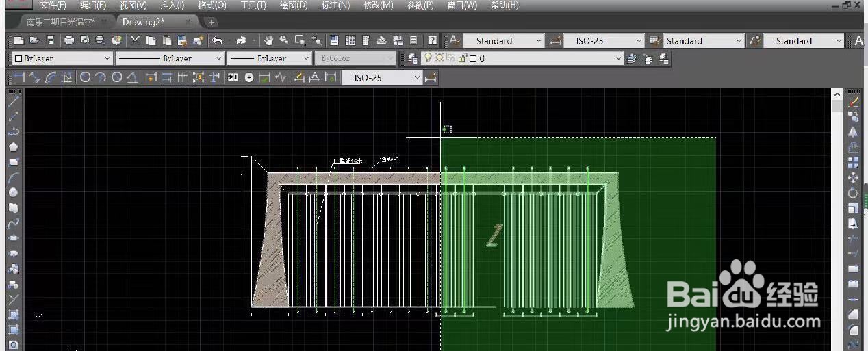
Task: Toggle the layer lock padlock icon
Action: coord(463,58)
